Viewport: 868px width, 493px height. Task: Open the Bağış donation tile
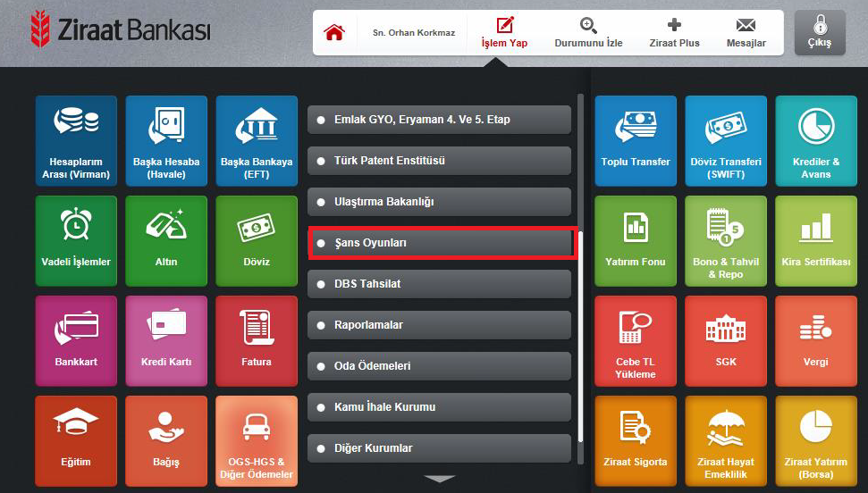click(x=166, y=441)
